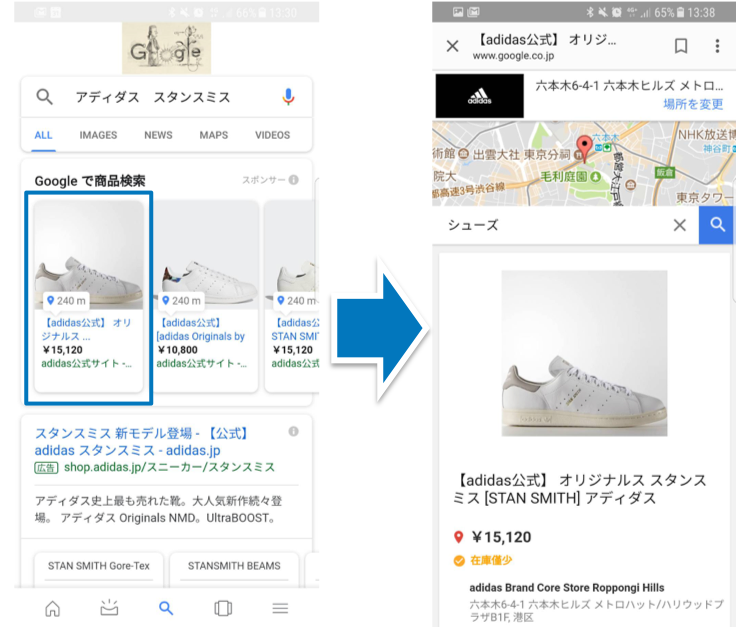Tap the inbox tray icon in the bottom bar

click(x=110, y=607)
